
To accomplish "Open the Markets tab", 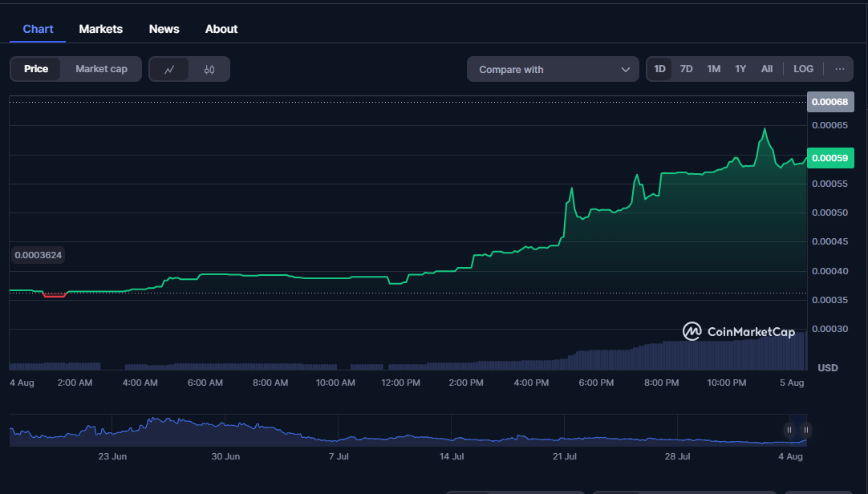I will coord(100,29).
